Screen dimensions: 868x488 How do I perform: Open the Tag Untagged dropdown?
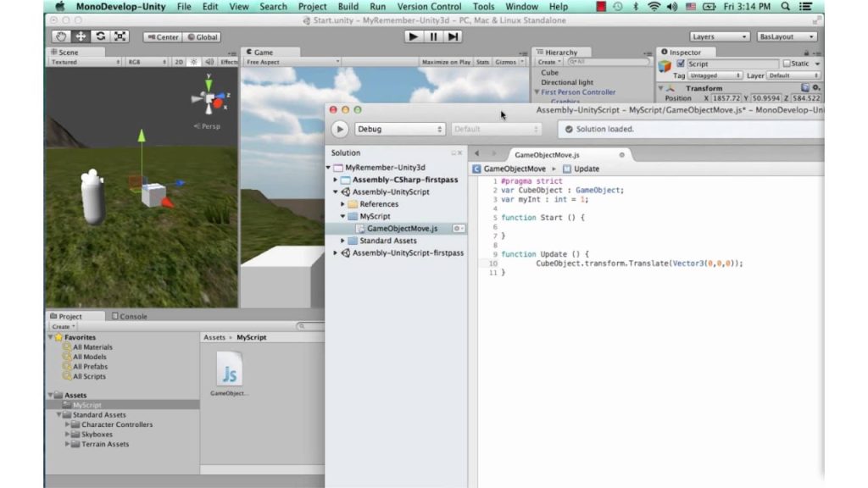pyautogui.click(x=714, y=75)
